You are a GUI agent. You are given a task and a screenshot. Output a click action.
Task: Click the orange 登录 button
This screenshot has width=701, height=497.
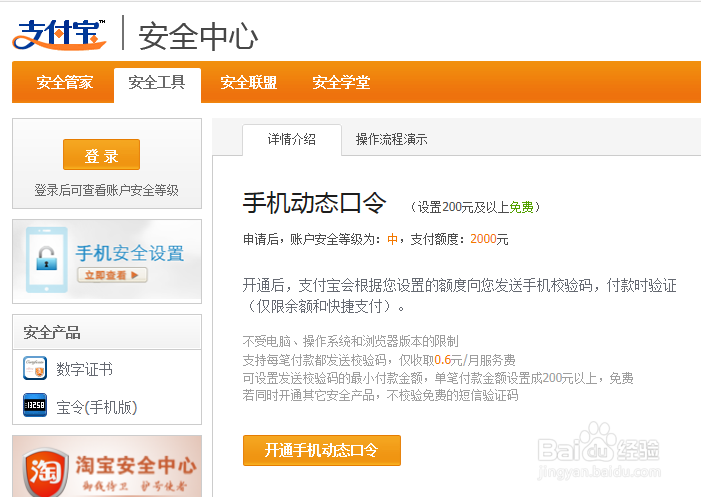(101, 155)
